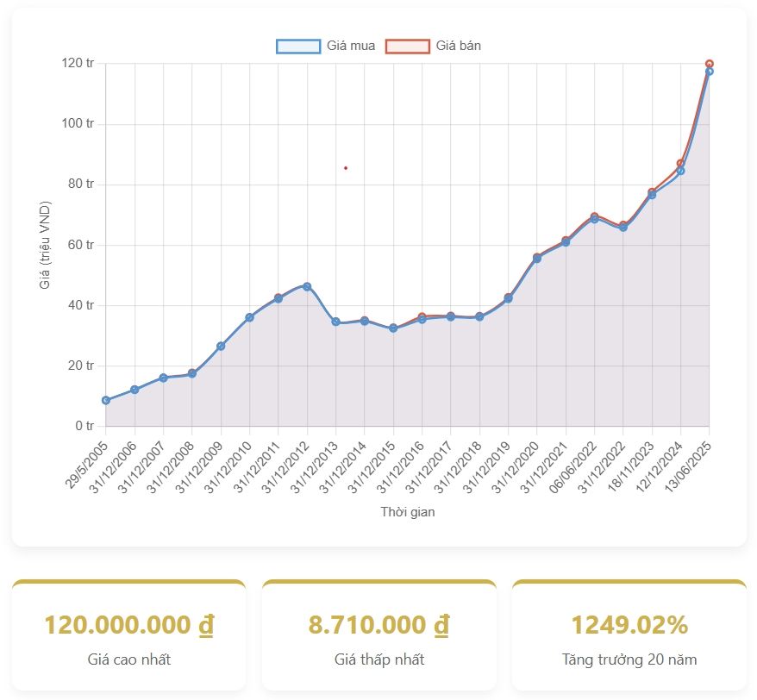Click the 31/12/2018 axis date label

(x=458, y=467)
